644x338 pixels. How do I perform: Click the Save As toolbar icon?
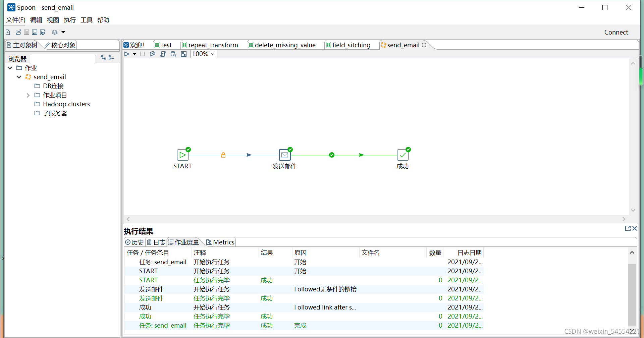[x=43, y=32]
